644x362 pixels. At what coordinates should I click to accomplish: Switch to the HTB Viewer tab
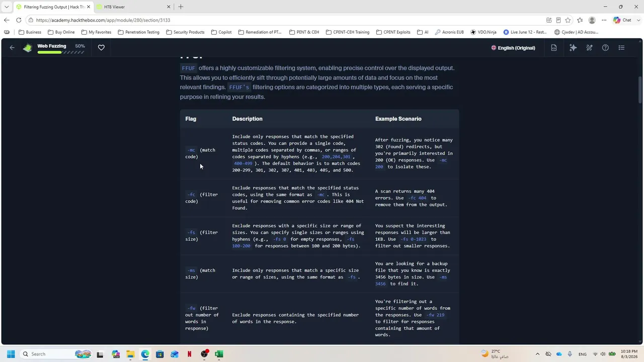click(114, 7)
